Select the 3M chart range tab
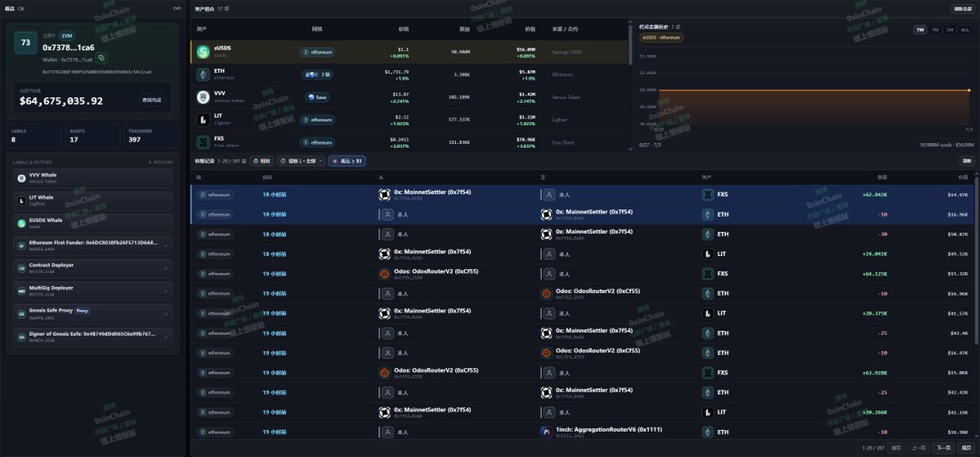Image resolution: width=980 pixels, height=457 pixels. coord(950,29)
